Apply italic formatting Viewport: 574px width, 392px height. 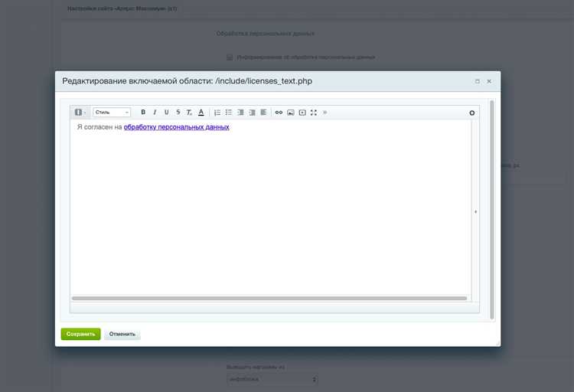155,113
